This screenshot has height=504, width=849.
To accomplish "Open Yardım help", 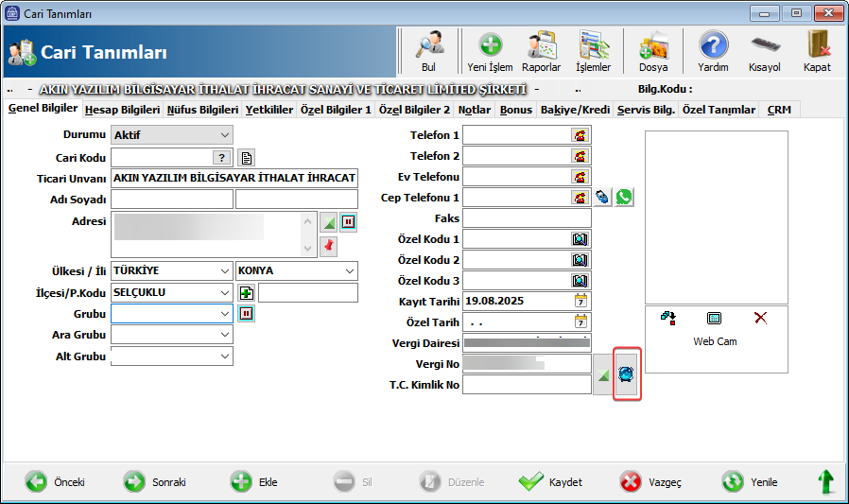I will pyautogui.click(x=713, y=51).
